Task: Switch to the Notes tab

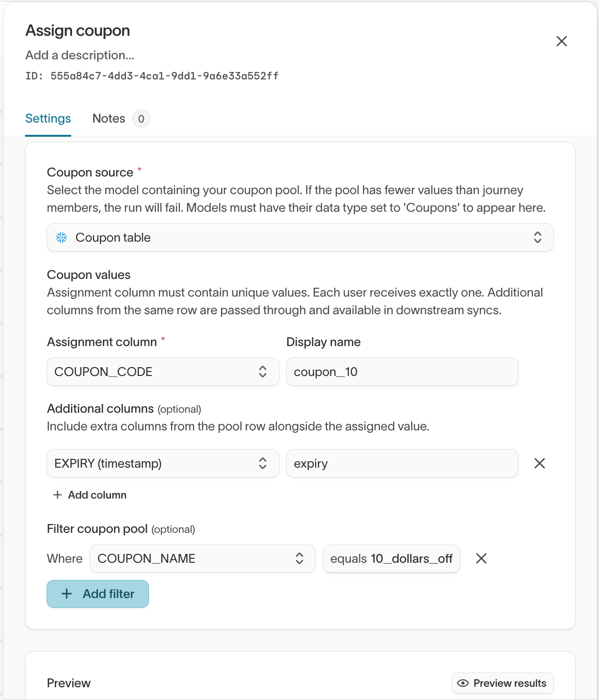Action: [108, 118]
